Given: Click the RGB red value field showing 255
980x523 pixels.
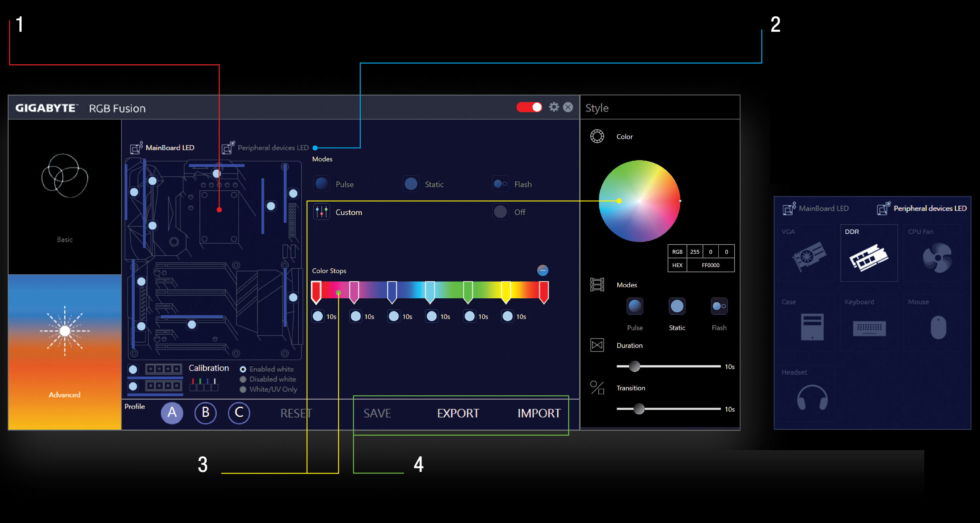Looking at the screenshot, I should coord(695,252).
